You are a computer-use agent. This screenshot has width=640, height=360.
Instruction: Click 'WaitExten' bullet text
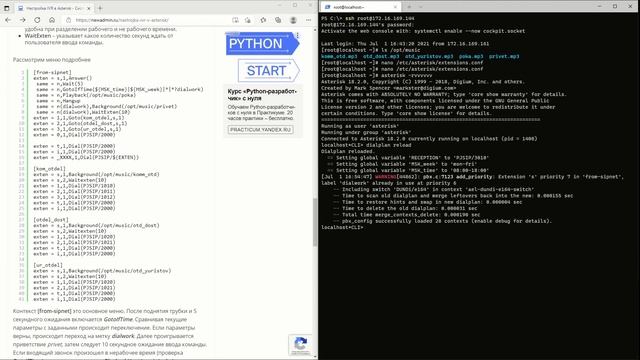pos(38,36)
